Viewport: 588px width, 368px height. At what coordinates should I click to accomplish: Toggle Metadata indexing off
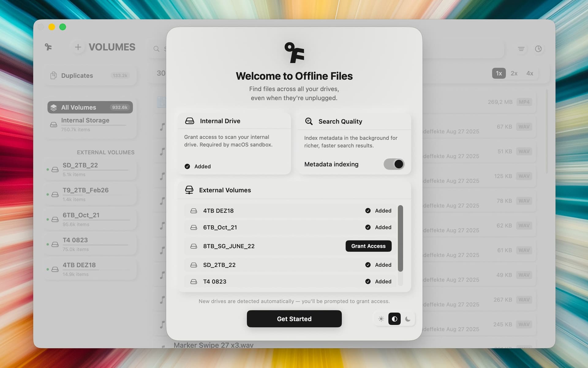[x=394, y=164]
